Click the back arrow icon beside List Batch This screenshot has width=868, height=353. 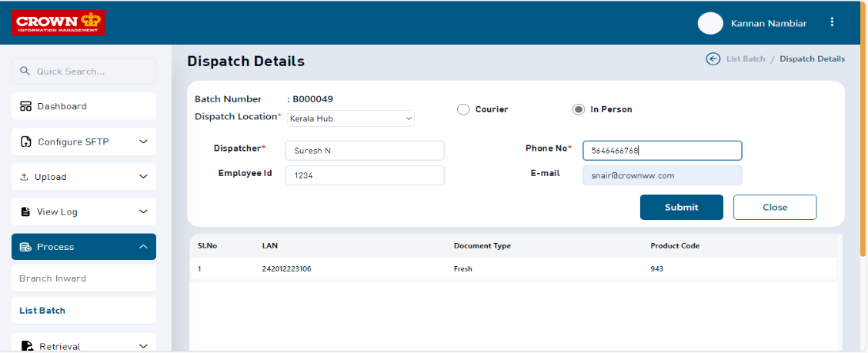click(713, 59)
